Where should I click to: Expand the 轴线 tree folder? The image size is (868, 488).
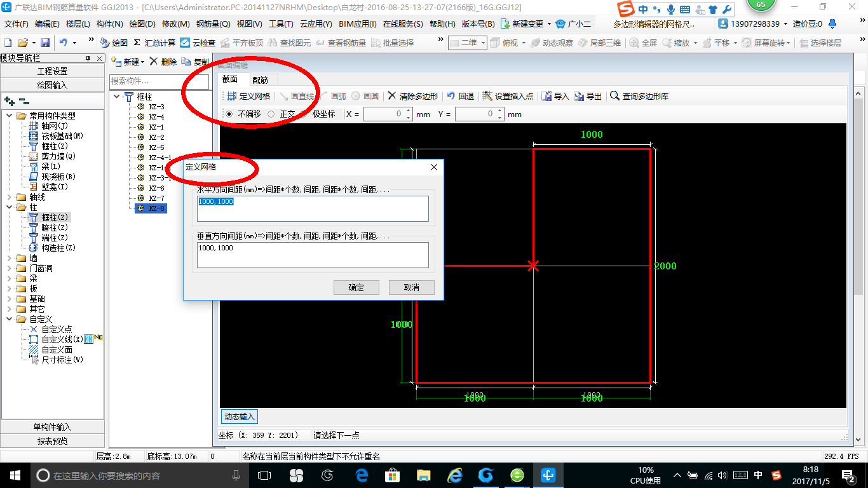[x=10, y=197]
